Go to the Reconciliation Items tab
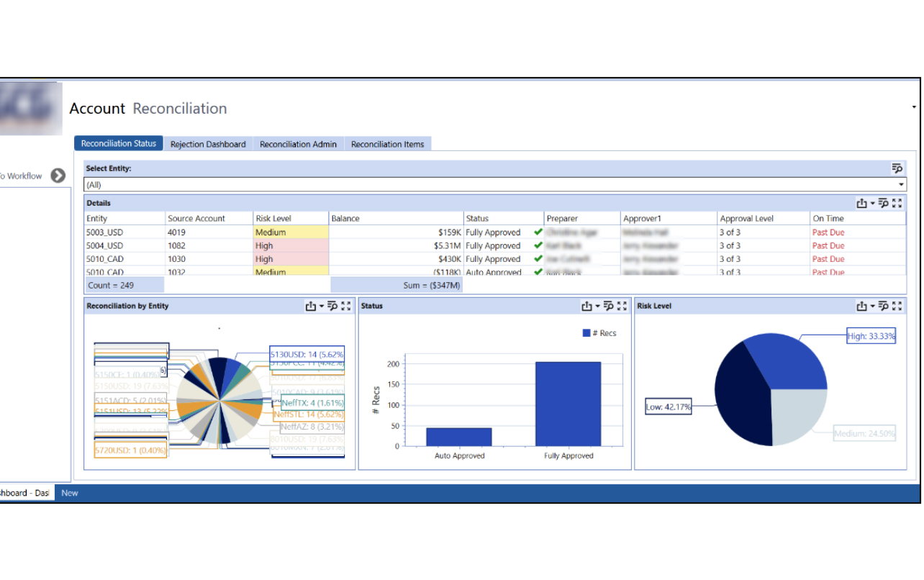The image size is (924, 580). point(387,144)
